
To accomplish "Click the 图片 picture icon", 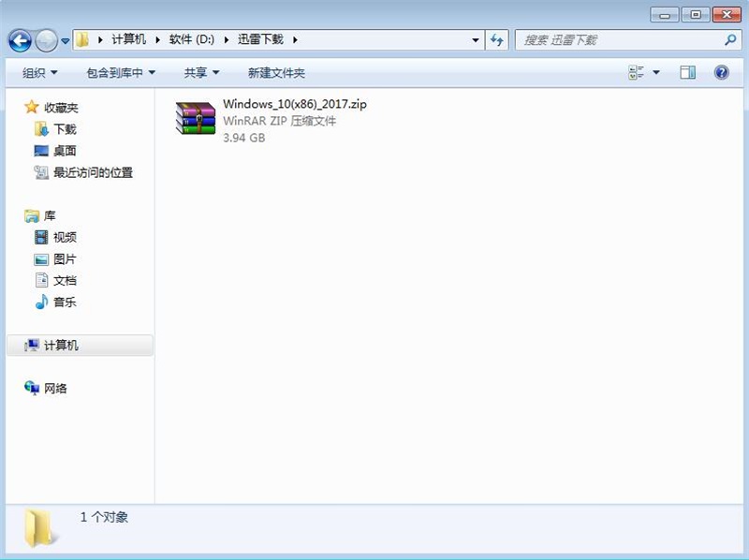I will (41, 259).
